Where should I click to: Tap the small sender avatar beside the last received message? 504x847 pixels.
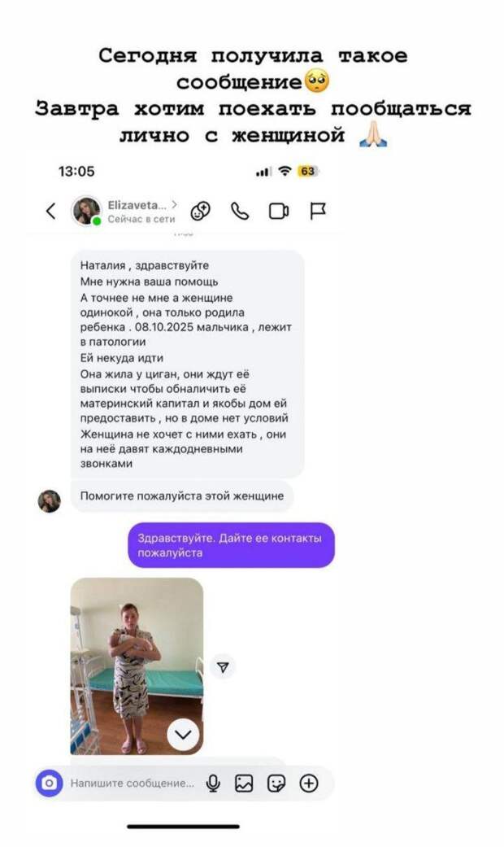(x=49, y=501)
